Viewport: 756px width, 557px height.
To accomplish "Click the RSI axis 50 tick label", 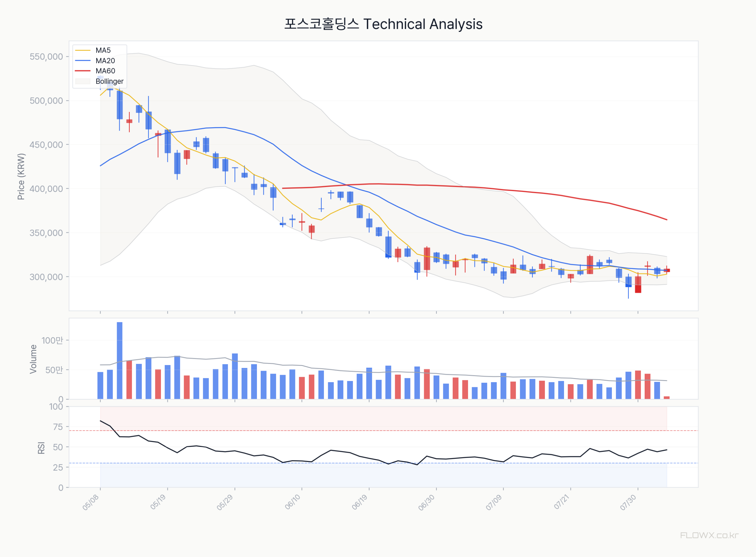I will (58, 447).
